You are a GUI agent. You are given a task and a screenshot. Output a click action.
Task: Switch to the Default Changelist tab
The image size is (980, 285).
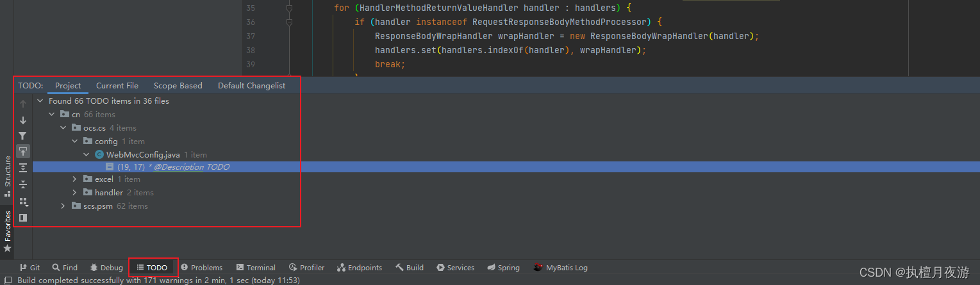coord(252,86)
